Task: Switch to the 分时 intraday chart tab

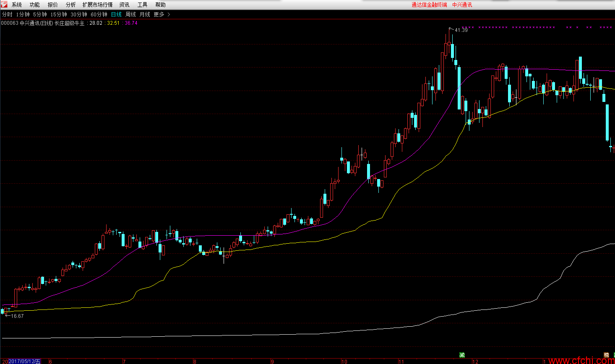Action: click(7, 15)
